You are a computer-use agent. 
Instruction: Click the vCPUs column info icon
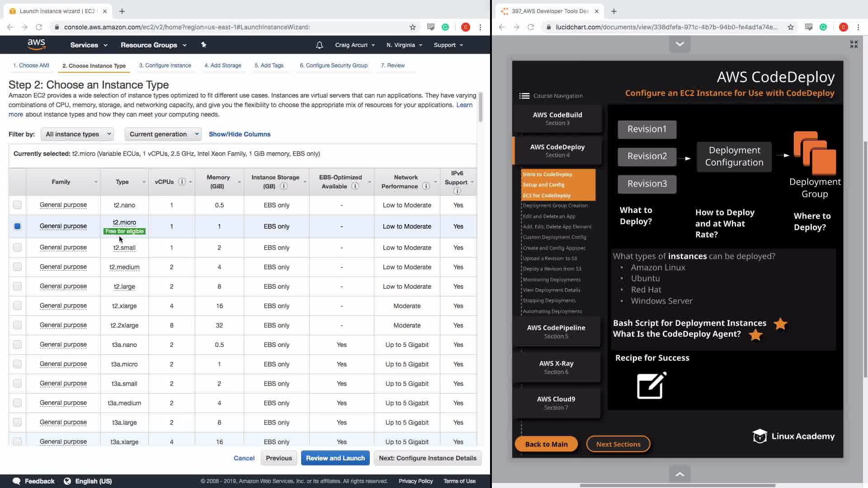[x=182, y=182]
